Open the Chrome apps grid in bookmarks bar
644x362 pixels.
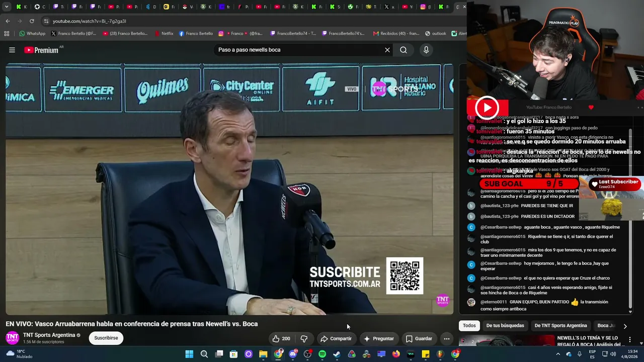(x=7, y=34)
